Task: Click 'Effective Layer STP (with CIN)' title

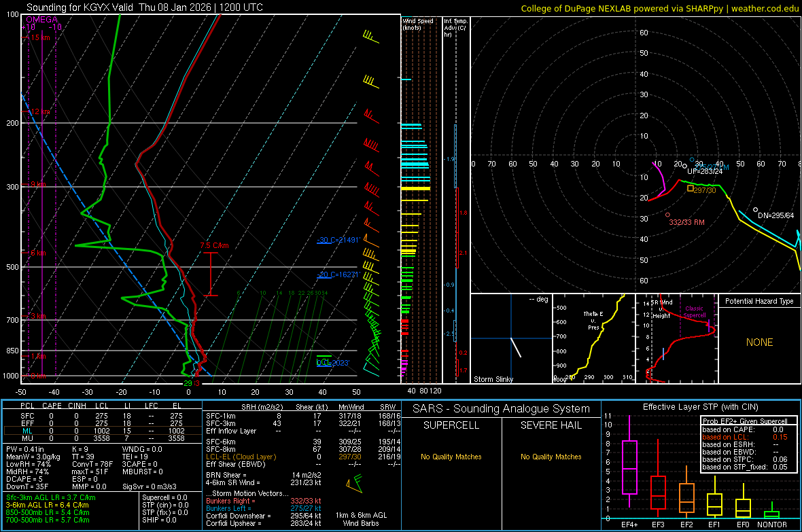Action: 700,407
